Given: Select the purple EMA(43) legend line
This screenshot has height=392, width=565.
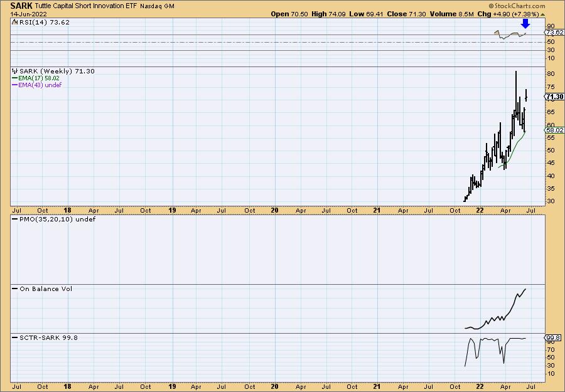Looking at the screenshot, I should pos(15,85).
